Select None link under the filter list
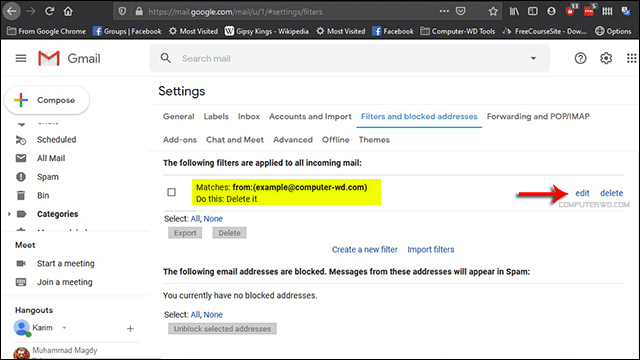640x360 pixels. (x=213, y=219)
